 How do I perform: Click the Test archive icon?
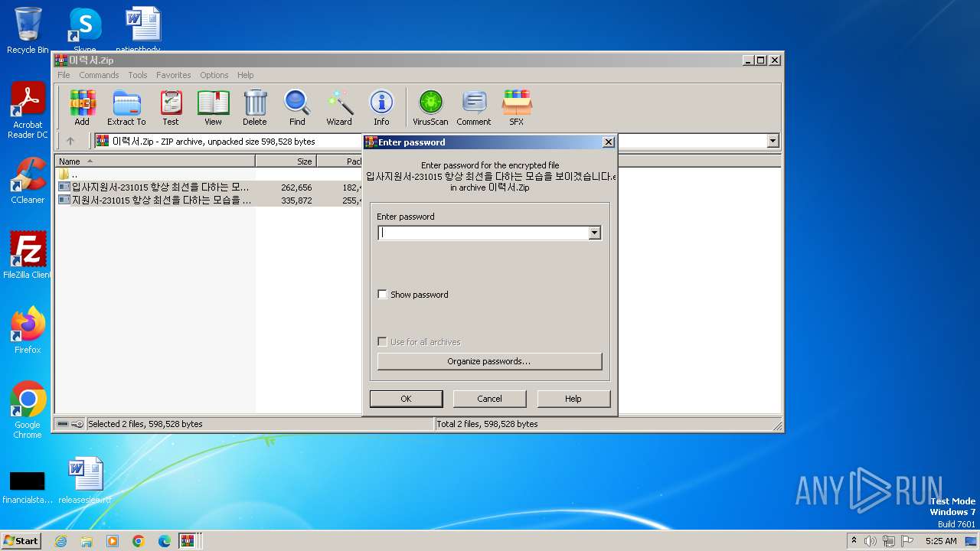click(171, 107)
